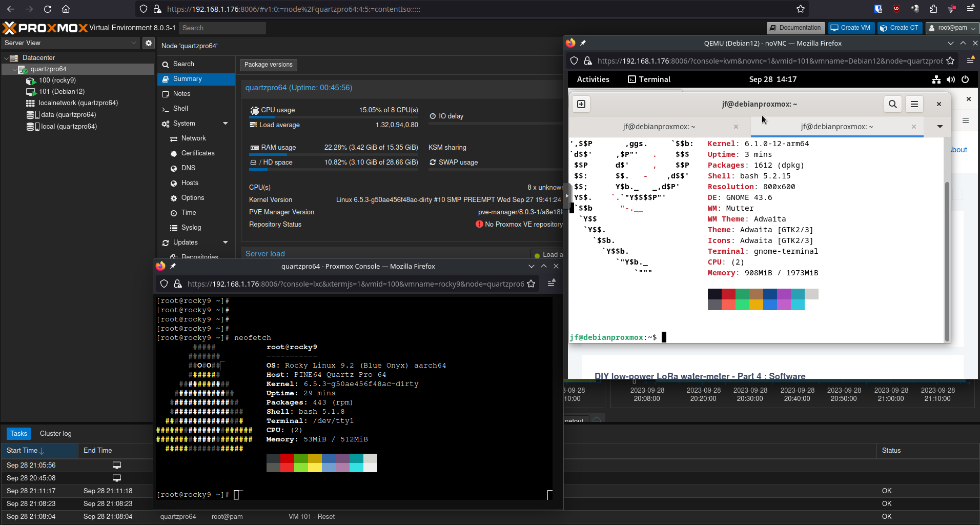Click Documentation button

click(x=795, y=28)
